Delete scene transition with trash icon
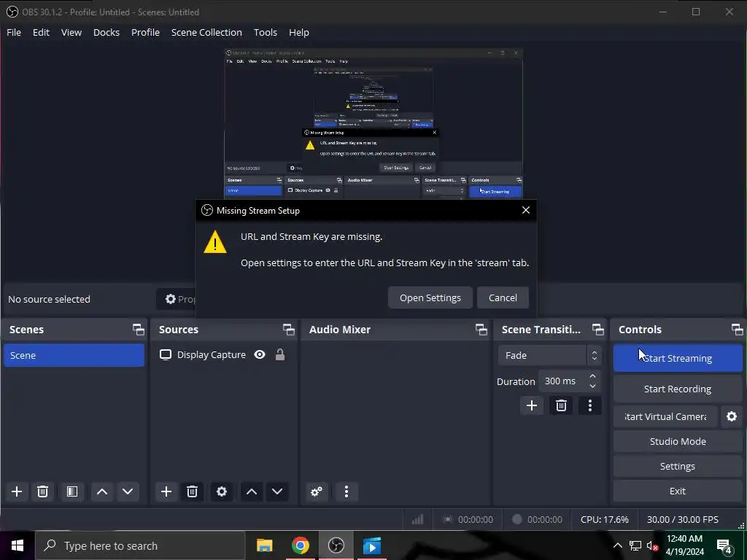 tap(561, 405)
